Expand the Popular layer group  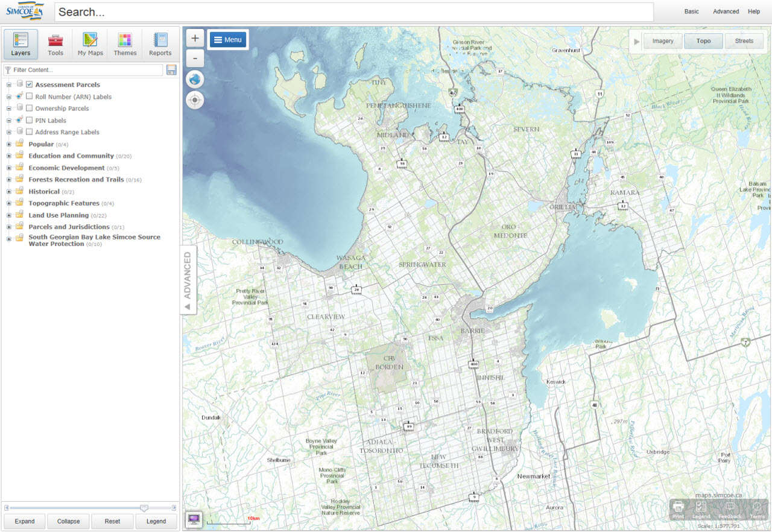tap(9, 144)
